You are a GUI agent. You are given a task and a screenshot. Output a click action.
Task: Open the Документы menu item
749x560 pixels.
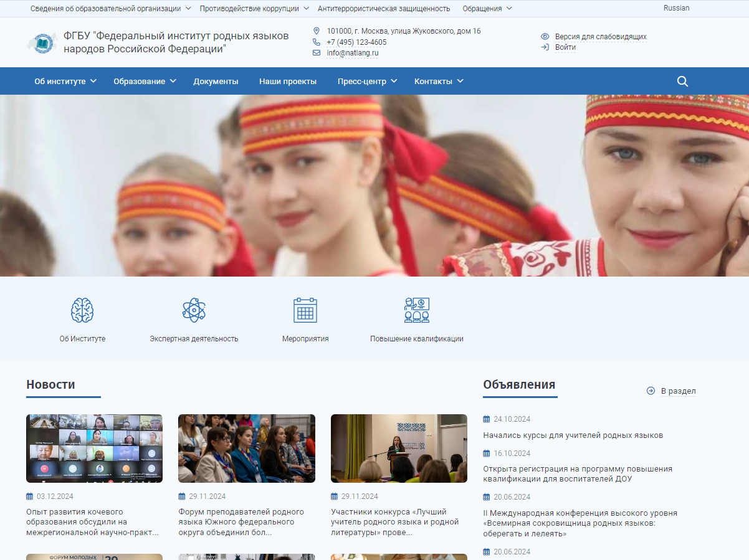pyautogui.click(x=216, y=81)
